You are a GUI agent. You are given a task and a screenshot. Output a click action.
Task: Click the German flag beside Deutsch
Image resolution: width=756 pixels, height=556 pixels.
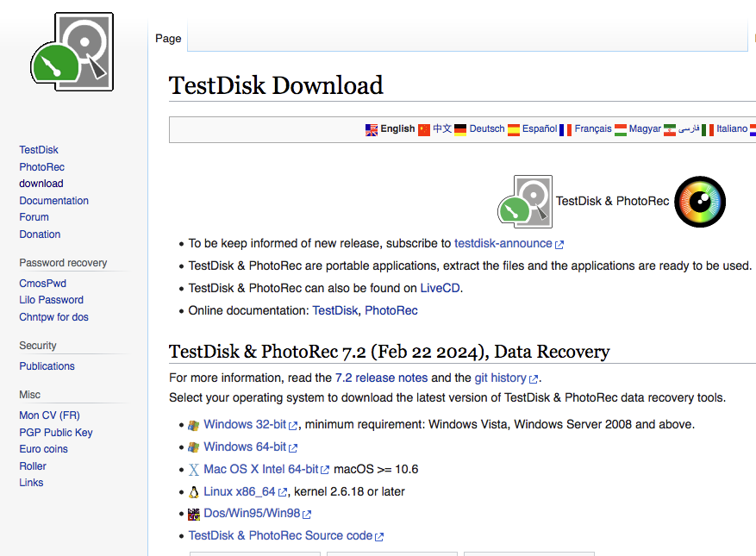(x=460, y=129)
